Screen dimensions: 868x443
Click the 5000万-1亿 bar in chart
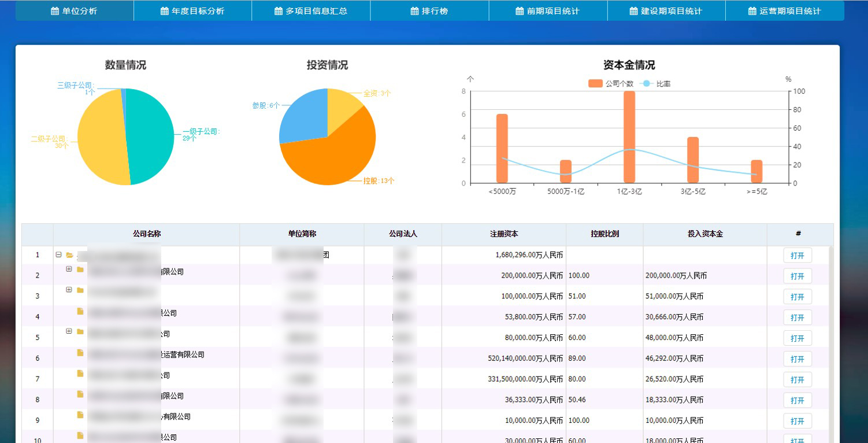point(566,172)
